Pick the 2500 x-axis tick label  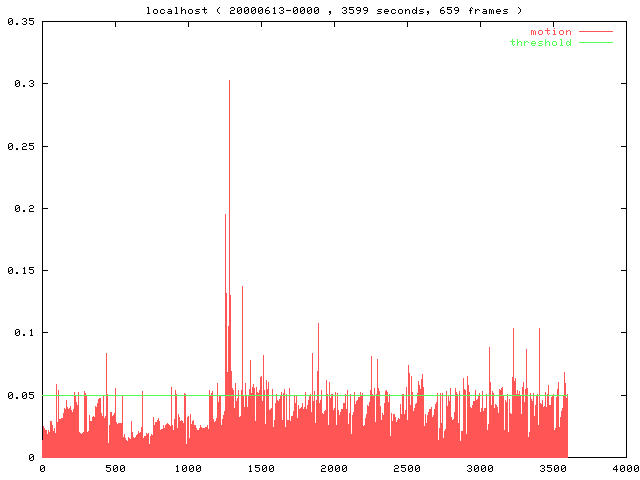(407, 468)
